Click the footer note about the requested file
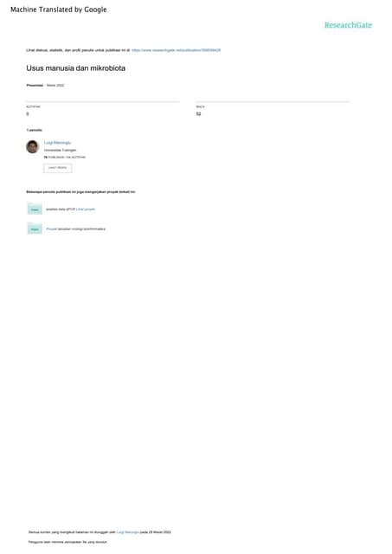The width and height of the screenshot is (392, 554). (x=67, y=542)
